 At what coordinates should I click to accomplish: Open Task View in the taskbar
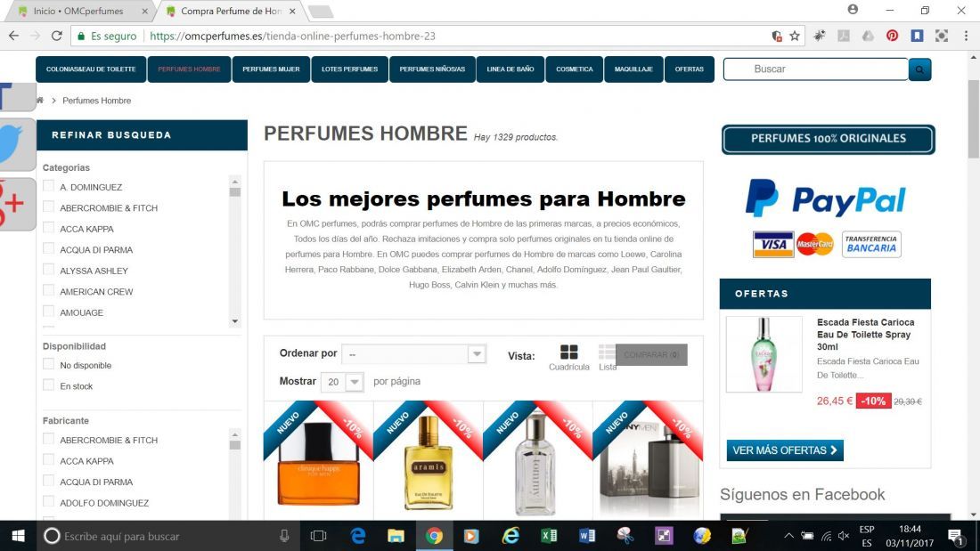pyautogui.click(x=318, y=536)
